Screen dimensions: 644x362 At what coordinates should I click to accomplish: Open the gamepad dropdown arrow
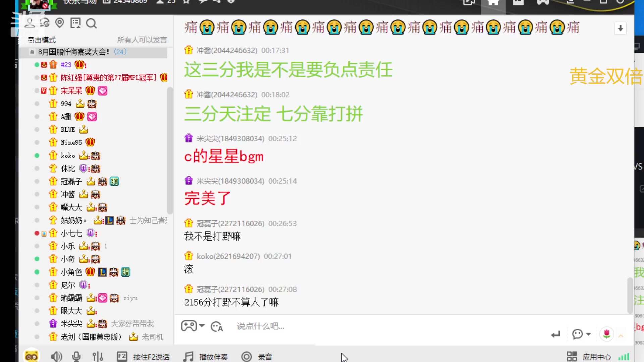[202, 326]
